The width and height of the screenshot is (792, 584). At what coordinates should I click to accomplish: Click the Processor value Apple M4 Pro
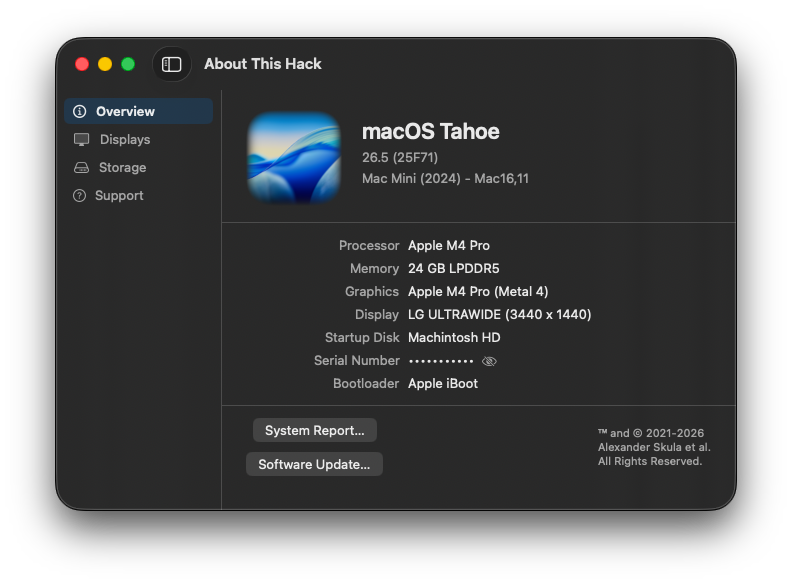(x=449, y=246)
